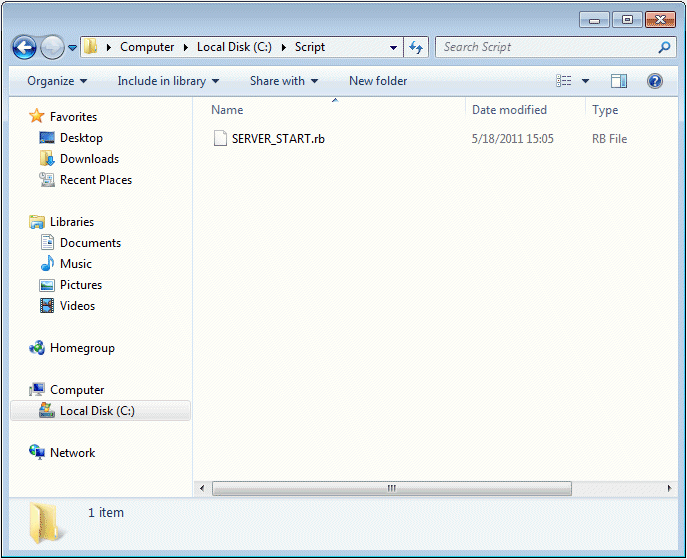This screenshot has width=687, height=559.
Task: Select the SERVER_START.rb file icon
Action: coord(220,138)
